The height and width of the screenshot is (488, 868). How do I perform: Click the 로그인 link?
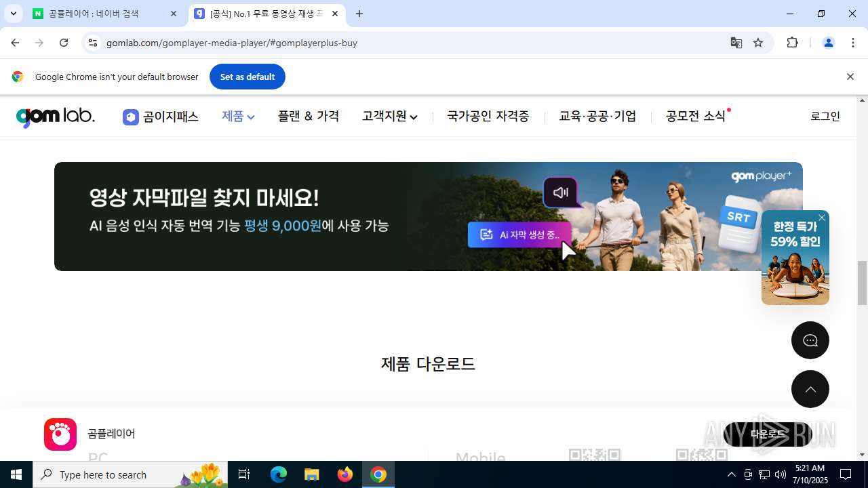[x=825, y=117]
